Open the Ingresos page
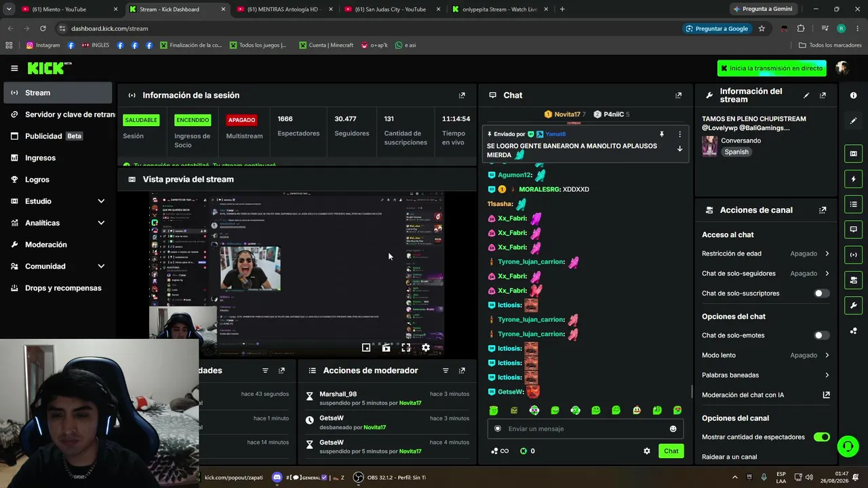868x488 pixels. click(x=58, y=158)
